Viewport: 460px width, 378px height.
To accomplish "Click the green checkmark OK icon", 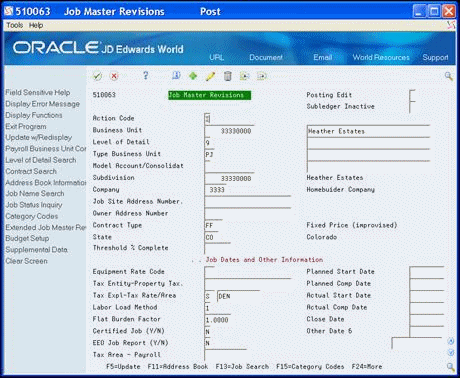I will (97, 76).
